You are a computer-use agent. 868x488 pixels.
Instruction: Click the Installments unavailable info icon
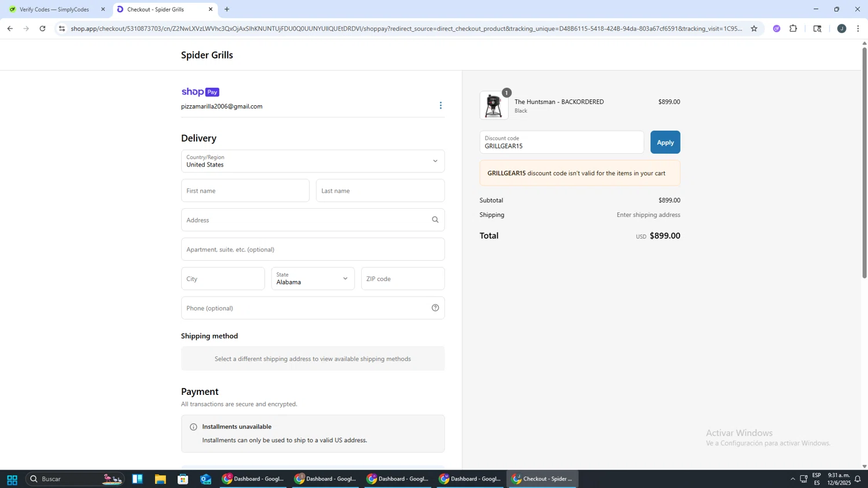(x=193, y=427)
